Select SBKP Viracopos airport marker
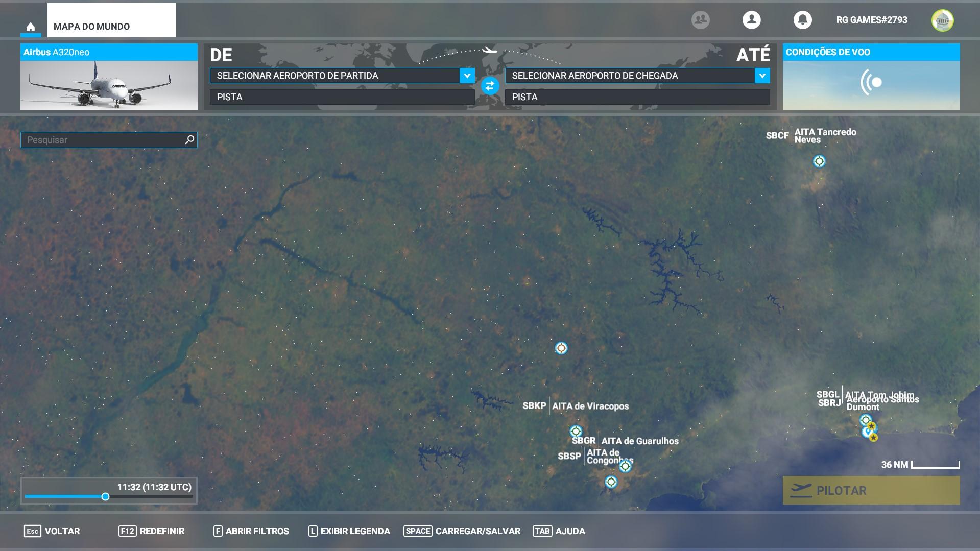This screenshot has height=551, width=980. [576, 431]
